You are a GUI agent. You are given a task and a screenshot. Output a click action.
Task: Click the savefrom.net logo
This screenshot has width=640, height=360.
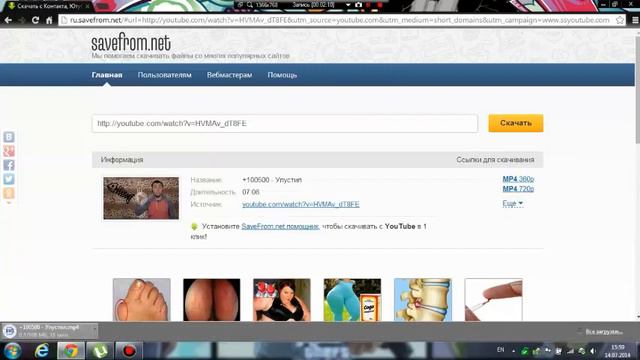pos(131,43)
